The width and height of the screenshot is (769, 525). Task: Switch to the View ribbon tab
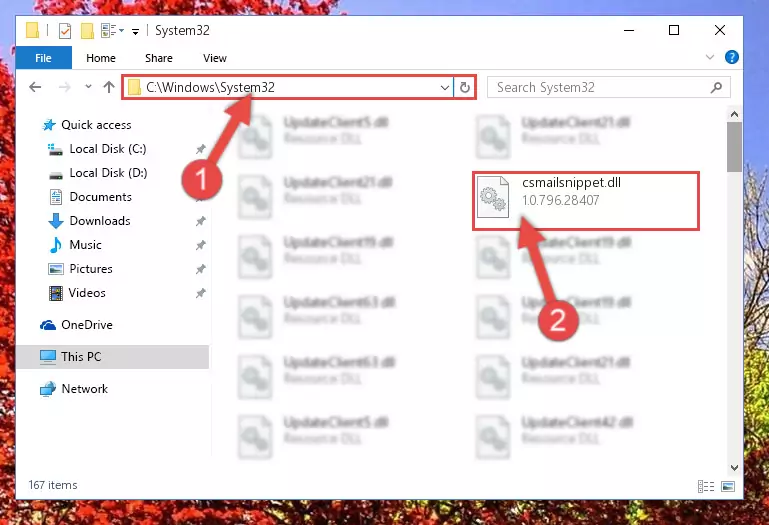click(x=215, y=58)
